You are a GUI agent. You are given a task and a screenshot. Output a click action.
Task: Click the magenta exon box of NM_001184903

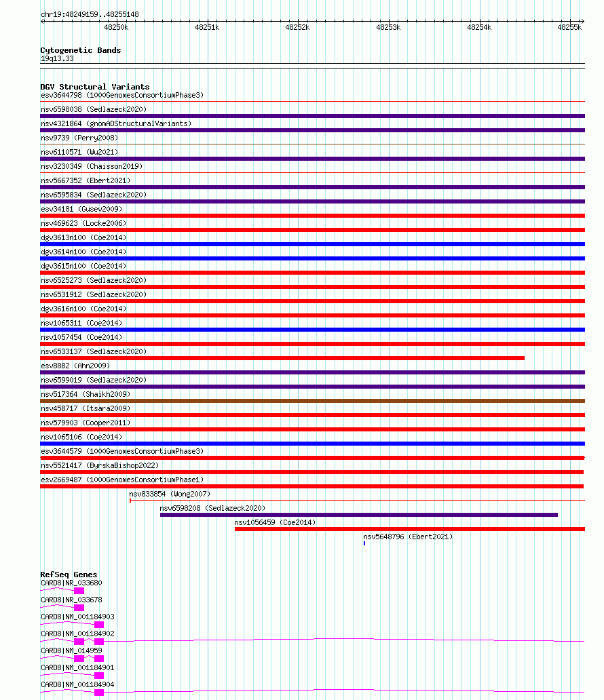click(99, 625)
